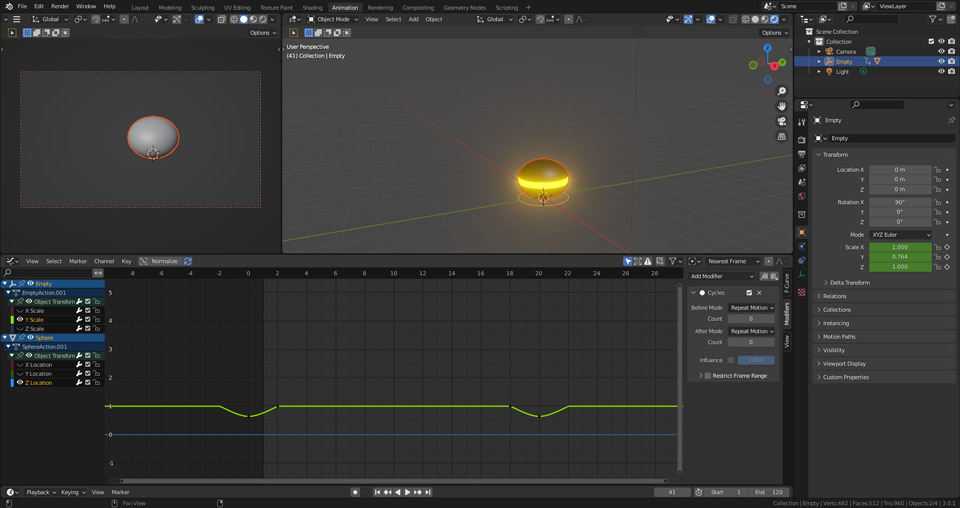
Task: Open the Before Mode Repeat Motion dropdown
Action: 751,308
